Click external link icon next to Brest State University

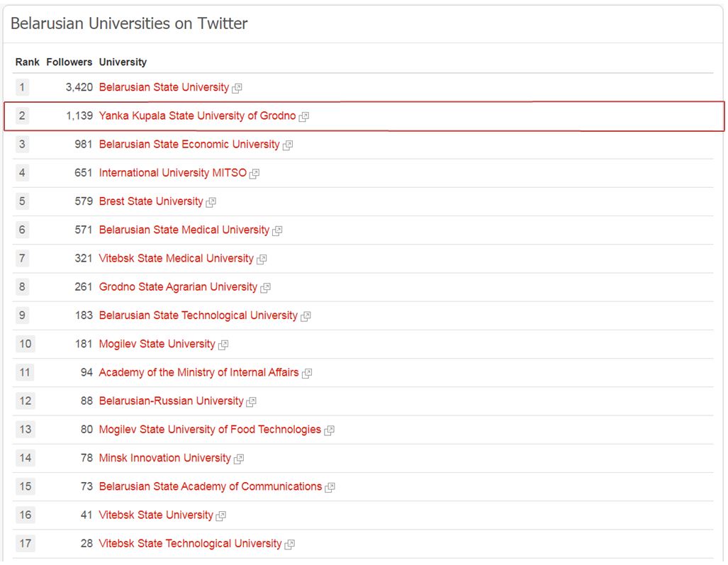pos(211,203)
